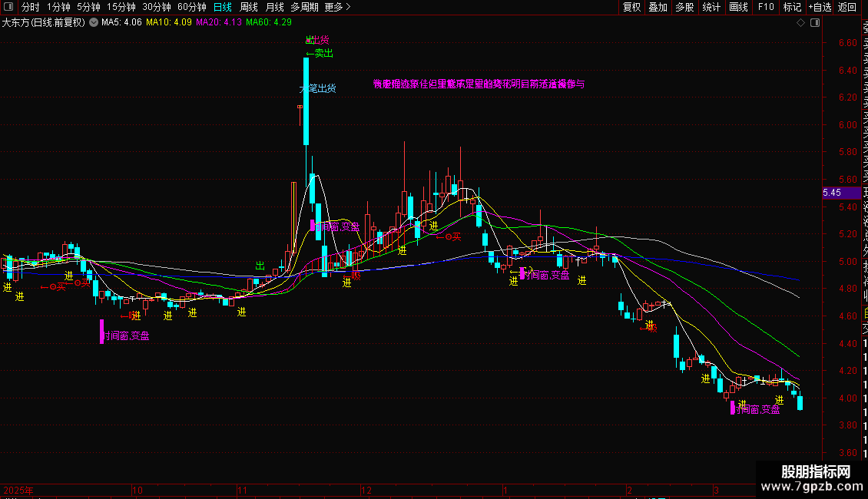868x499 pixels.
Task: Expand the 更多 periods menu
Action: [337, 7]
